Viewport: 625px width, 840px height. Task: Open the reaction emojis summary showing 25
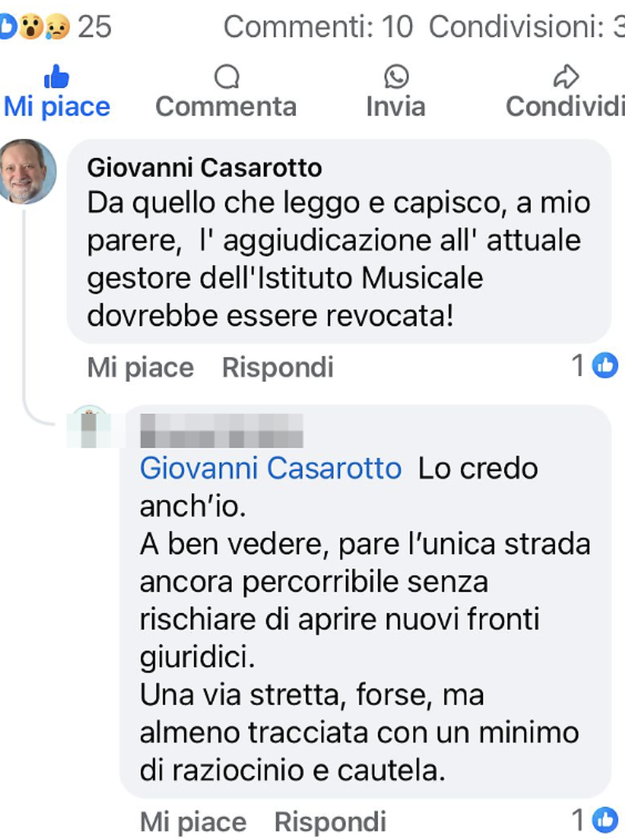pyautogui.click(x=56, y=26)
